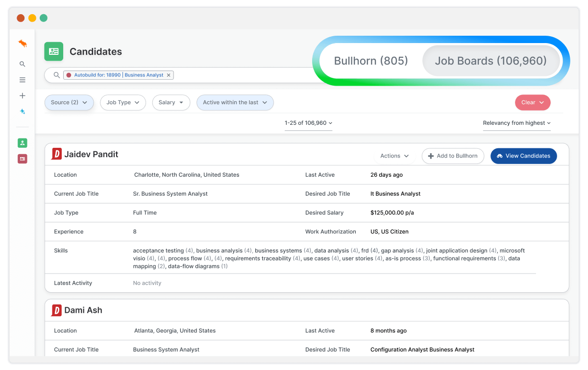The width and height of the screenshot is (588, 370).
Task: Click Dami Ash's 'Business System Analyst' title
Action: click(166, 350)
